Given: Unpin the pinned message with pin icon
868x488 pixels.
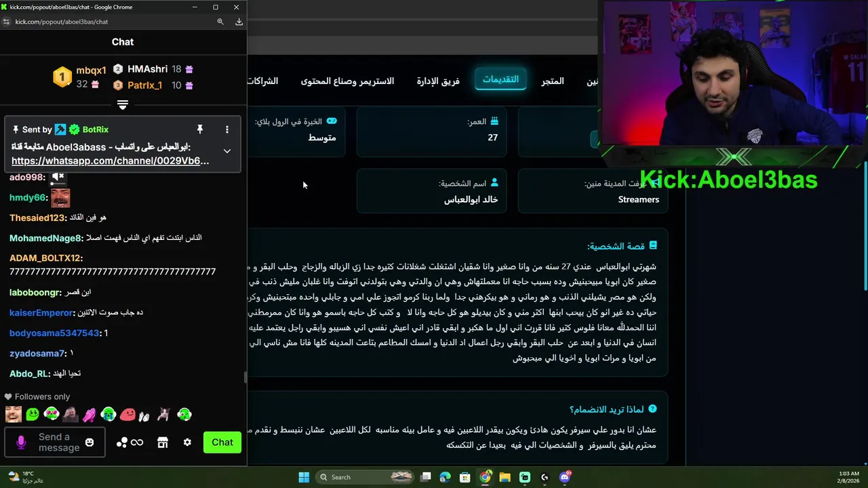Looking at the screenshot, I should [x=200, y=129].
